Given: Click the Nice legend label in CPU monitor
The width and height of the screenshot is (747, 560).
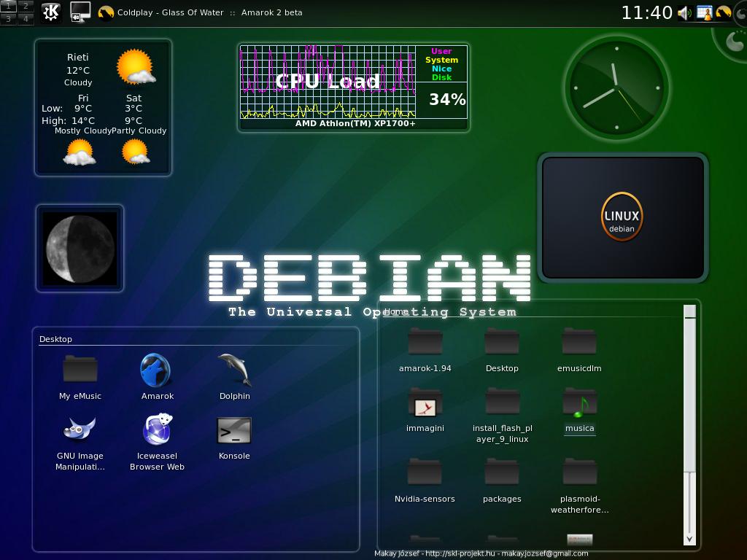Looking at the screenshot, I should tap(441, 69).
